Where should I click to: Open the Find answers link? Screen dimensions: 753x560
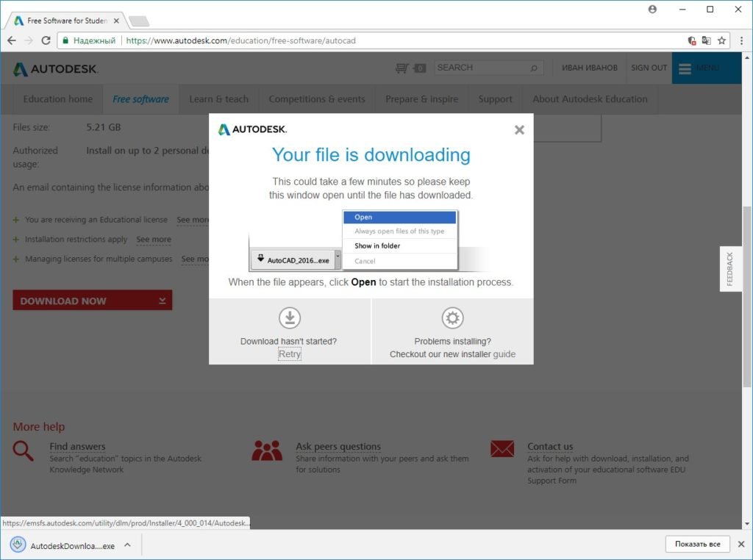coord(77,446)
